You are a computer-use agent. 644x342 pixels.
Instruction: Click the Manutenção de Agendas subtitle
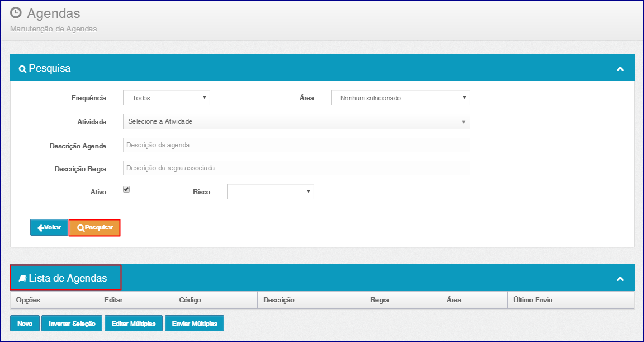pyautogui.click(x=54, y=29)
